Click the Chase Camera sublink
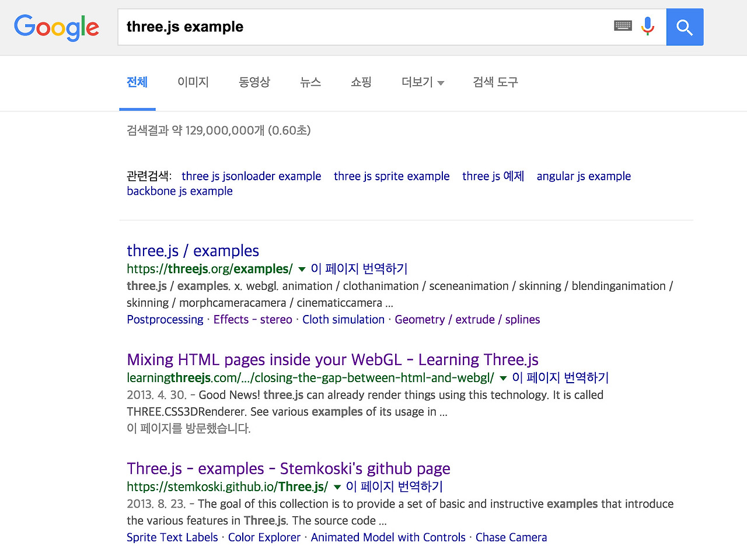 (x=511, y=537)
